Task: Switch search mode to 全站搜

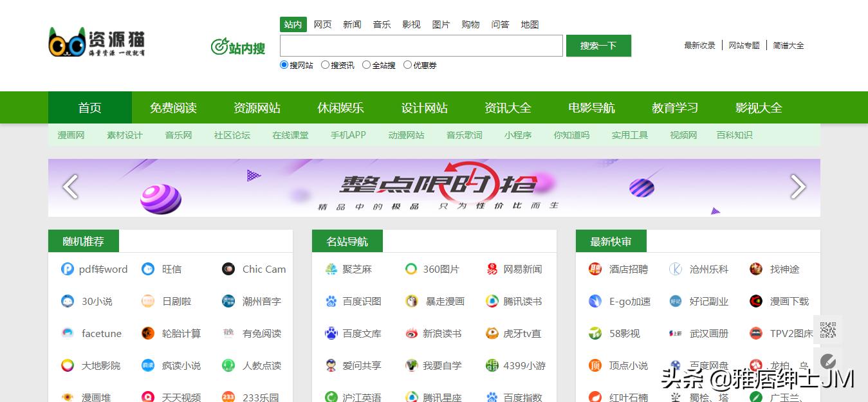Action: click(367, 64)
